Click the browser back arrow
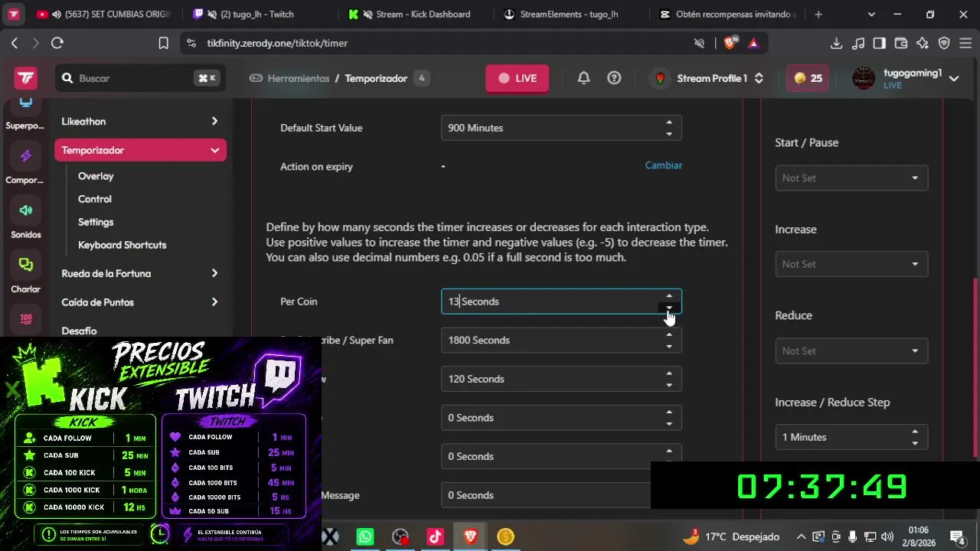This screenshot has width=980, height=551. pos(15,43)
